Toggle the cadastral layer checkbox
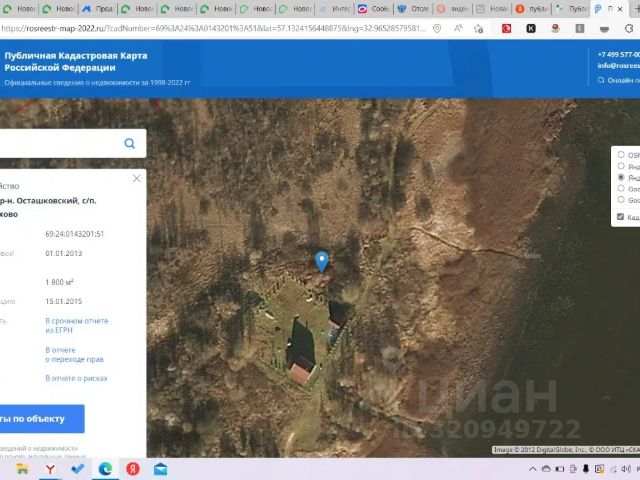 [x=620, y=217]
